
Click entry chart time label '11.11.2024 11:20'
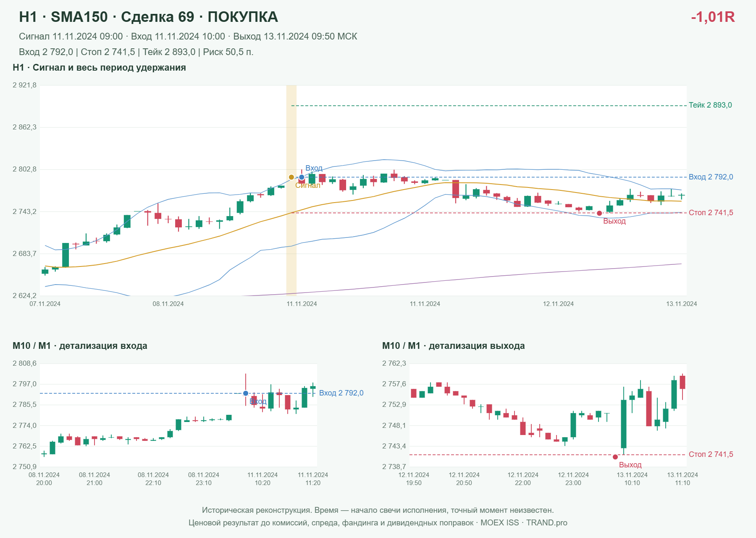(x=313, y=479)
